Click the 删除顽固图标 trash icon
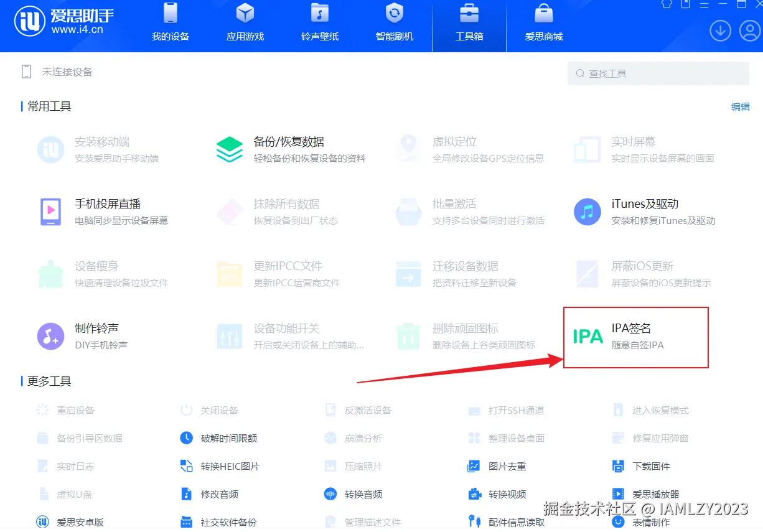 click(x=408, y=336)
